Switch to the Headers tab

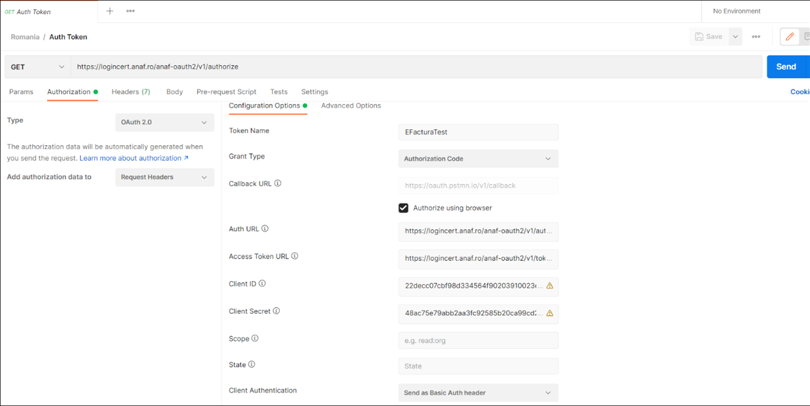tap(130, 92)
